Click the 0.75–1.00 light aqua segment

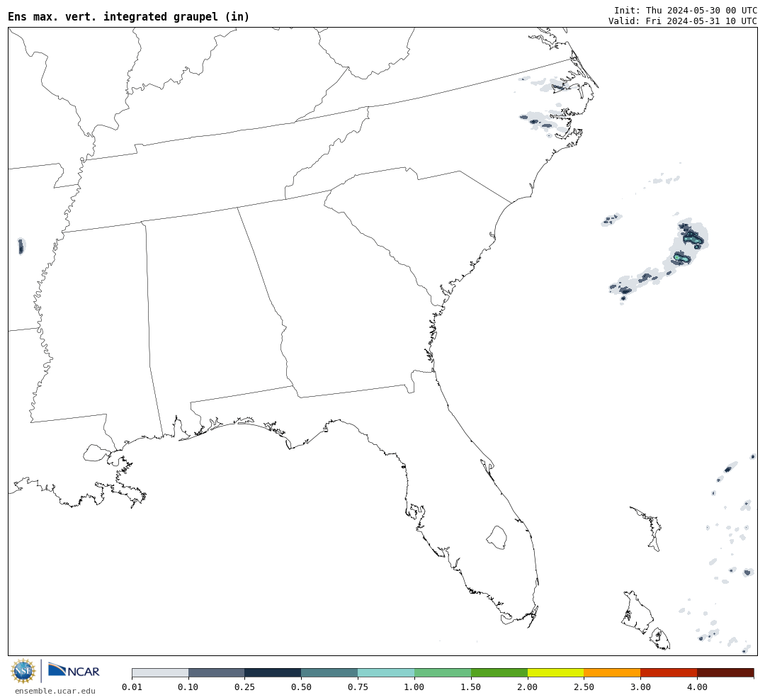(x=387, y=672)
